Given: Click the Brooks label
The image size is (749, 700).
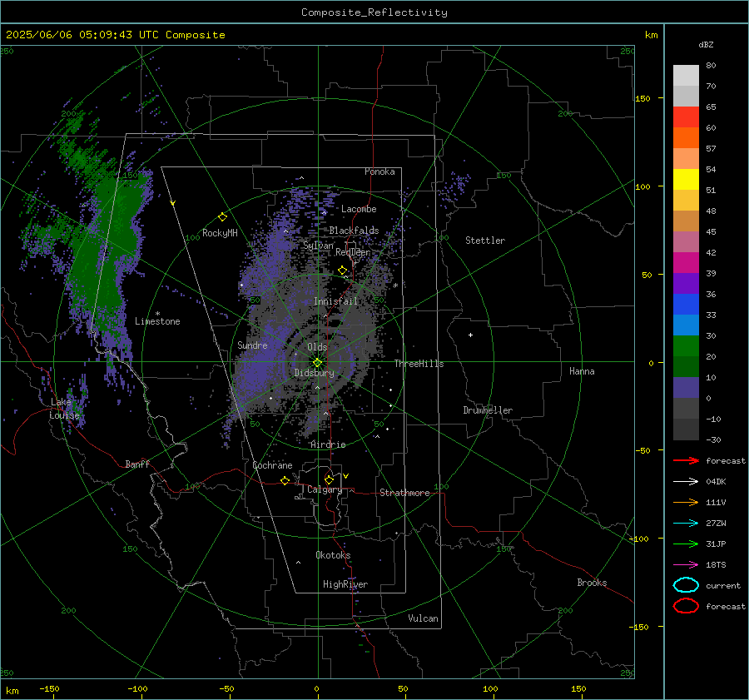Looking at the screenshot, I should coord(592,583).
